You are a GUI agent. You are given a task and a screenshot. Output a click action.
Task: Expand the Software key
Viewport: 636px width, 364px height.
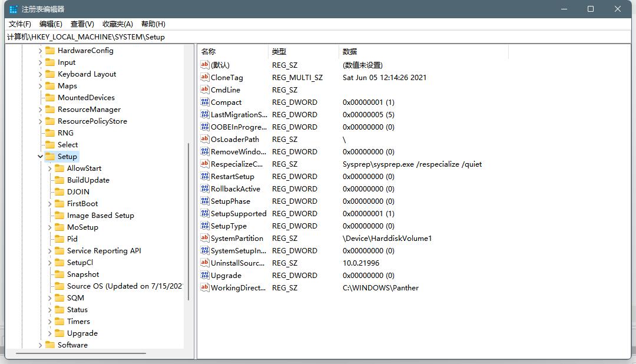coord(40,345)
